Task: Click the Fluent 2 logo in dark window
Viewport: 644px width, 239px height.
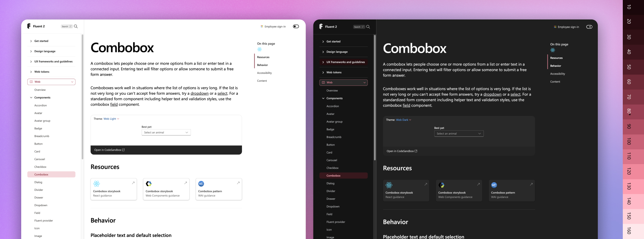Action: point(321,26)
